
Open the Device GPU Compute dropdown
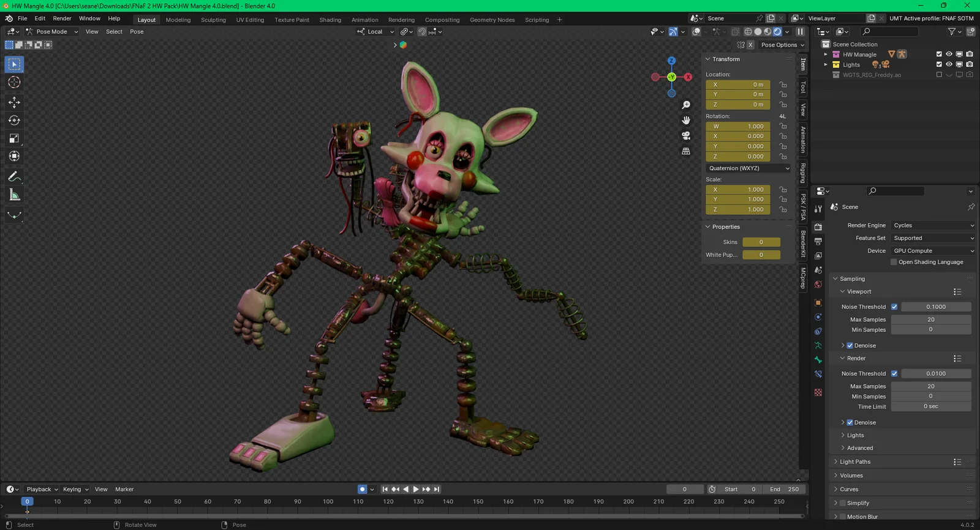click(933, 251)
